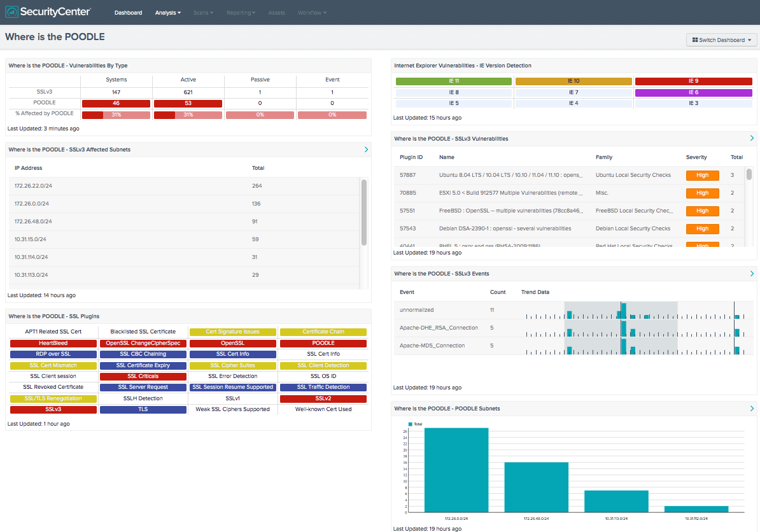Click the Switch Dashboard dropdown button

[721, 39]
